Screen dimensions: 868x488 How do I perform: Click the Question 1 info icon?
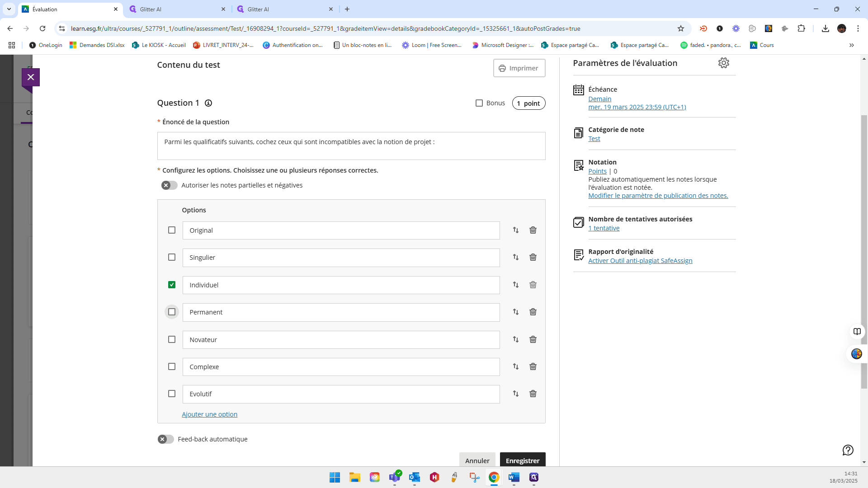tap(208, 103)
